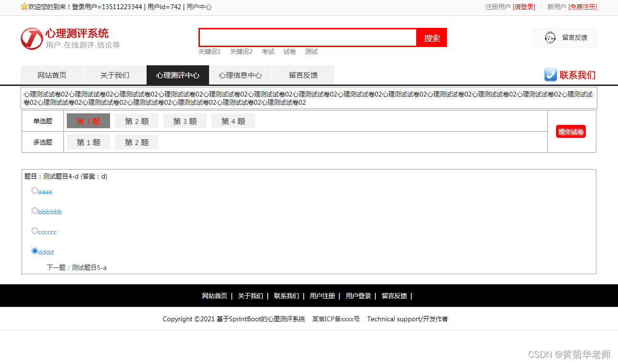
Task: Open 用户注册 in the footer menu
Action: point(322,296)
